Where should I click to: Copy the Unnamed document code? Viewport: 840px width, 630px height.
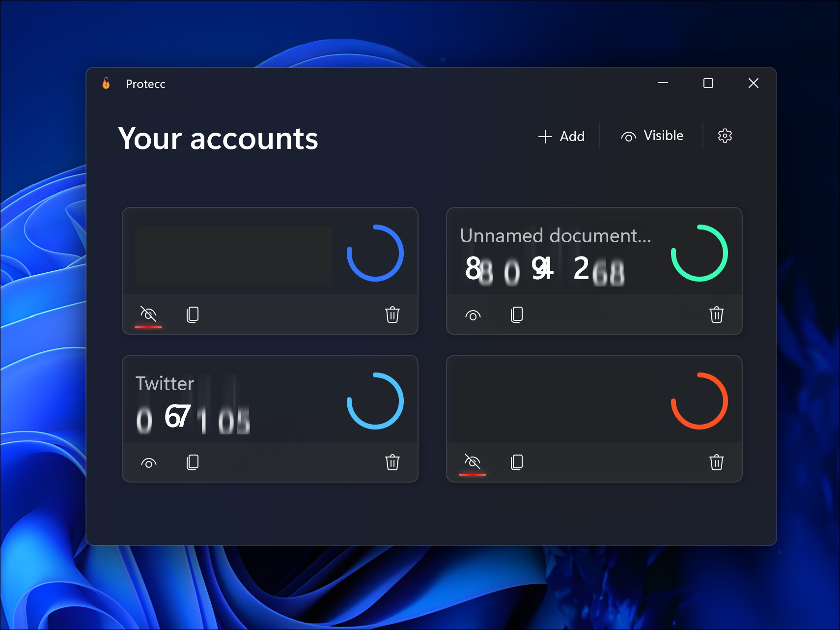516,315
